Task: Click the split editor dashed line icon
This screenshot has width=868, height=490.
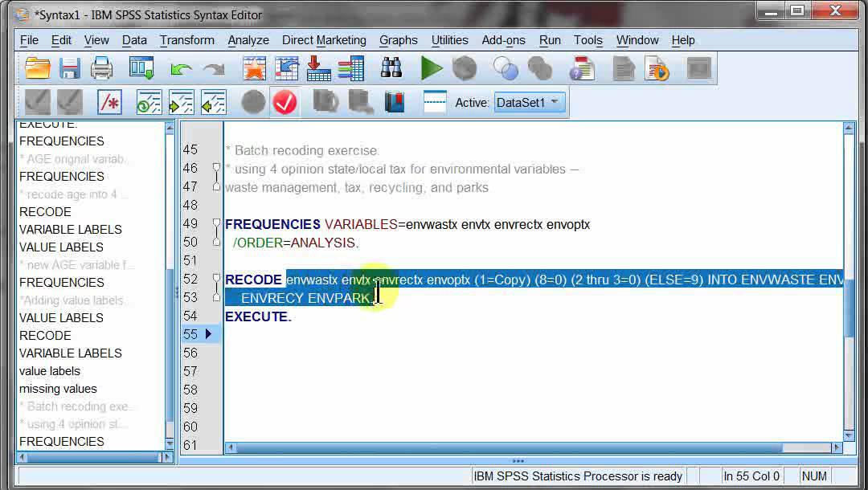Action: (435, 101)
